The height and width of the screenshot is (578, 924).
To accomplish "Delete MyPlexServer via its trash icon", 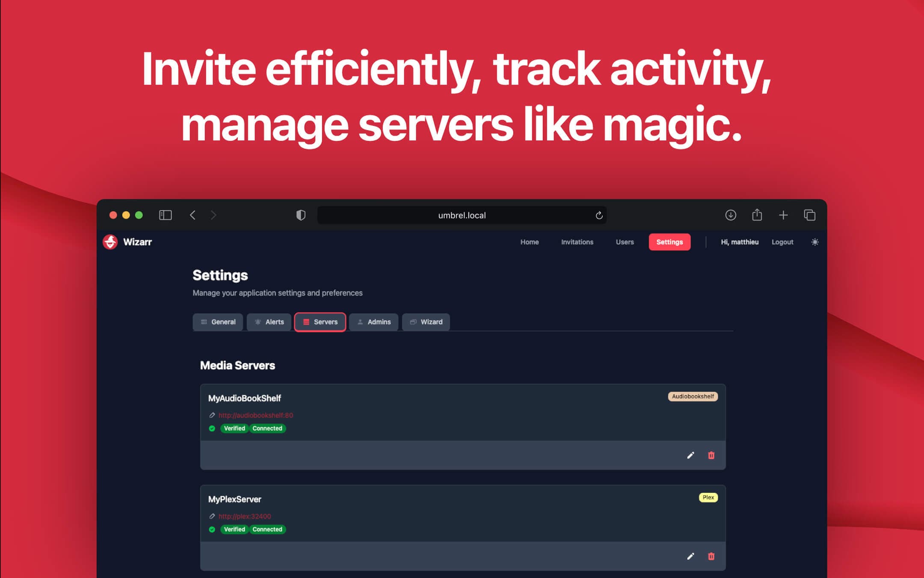I will click(711, 557).
